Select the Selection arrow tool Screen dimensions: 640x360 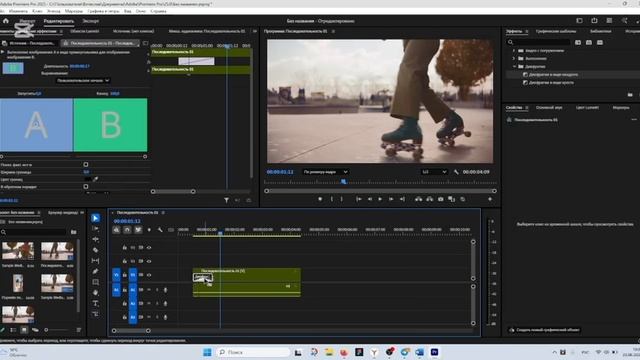[96, 218]
